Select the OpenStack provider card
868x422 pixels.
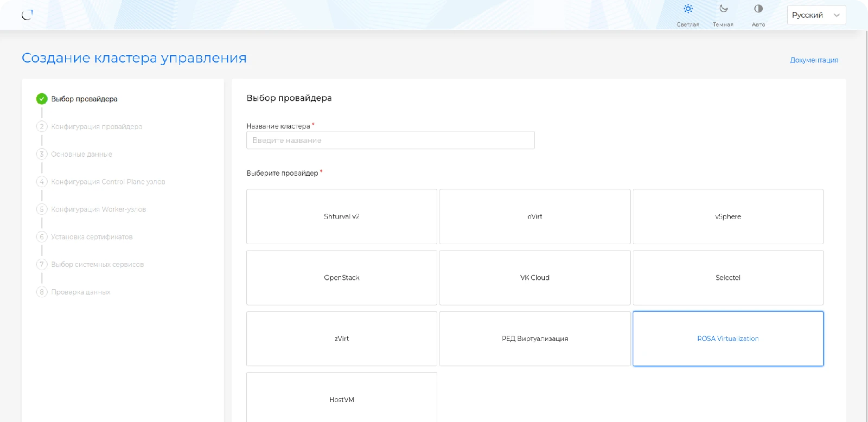click(342, 278)
